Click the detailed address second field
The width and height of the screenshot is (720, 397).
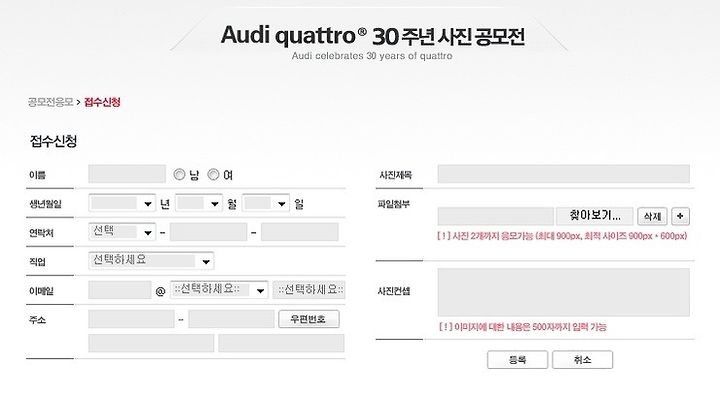click(x=281, y=343)
